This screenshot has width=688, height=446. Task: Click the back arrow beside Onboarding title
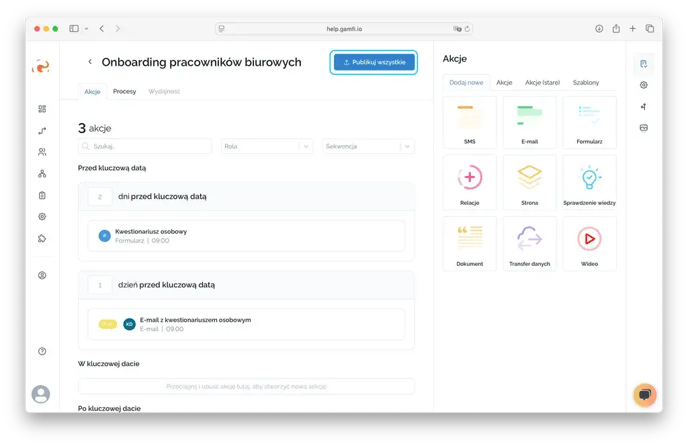(x=90, y=62)
